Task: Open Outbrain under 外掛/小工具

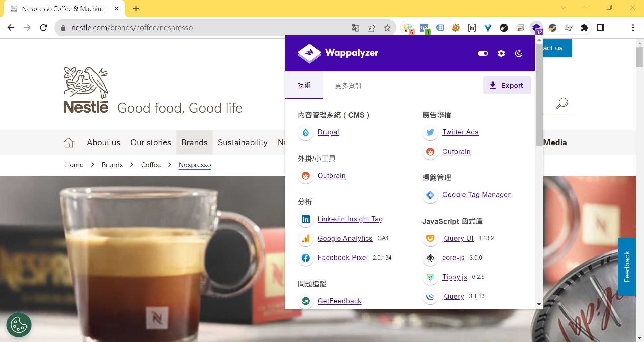Action: 331,176
